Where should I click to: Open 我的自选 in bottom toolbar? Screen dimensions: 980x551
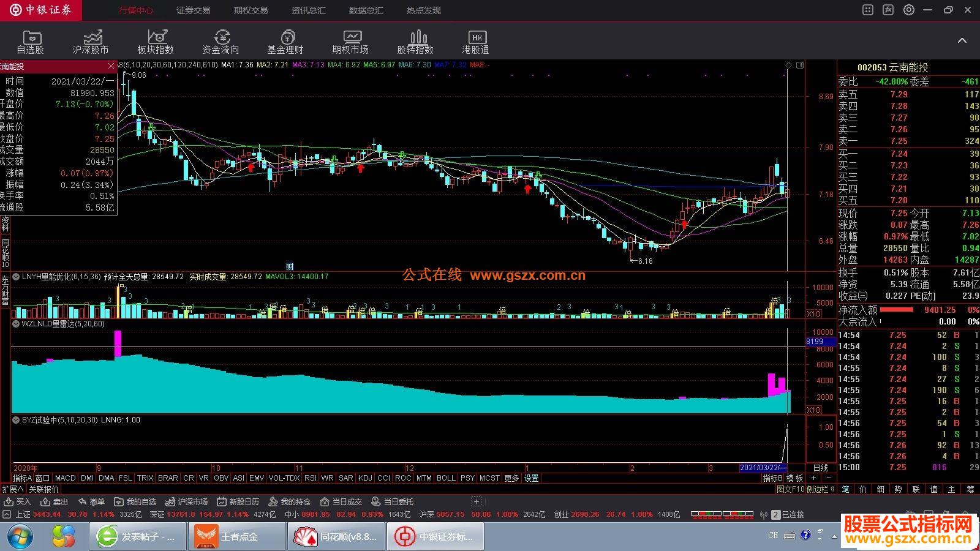coord(135,501)
